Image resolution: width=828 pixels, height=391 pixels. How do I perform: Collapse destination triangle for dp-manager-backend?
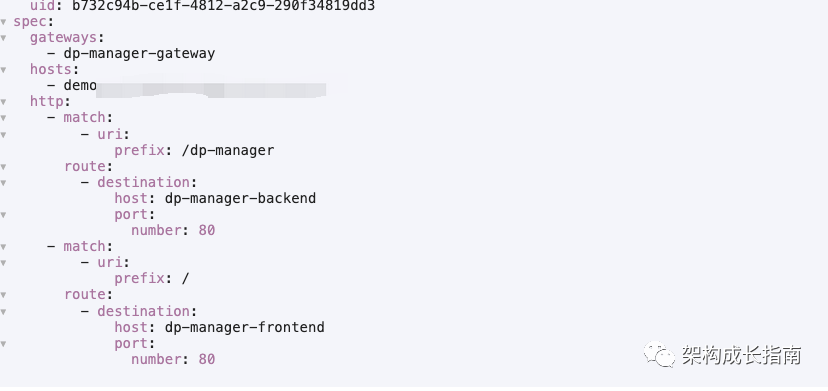[x=3, y=183]
